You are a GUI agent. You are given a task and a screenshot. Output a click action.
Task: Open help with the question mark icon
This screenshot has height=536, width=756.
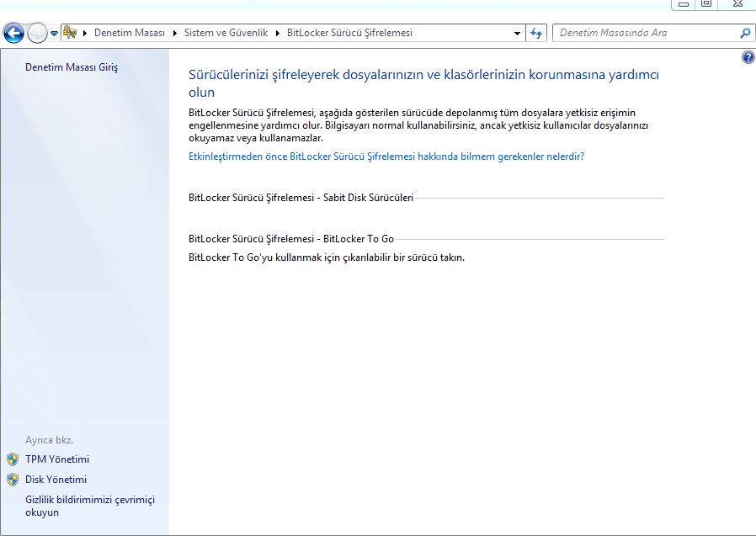pos(748,57)
